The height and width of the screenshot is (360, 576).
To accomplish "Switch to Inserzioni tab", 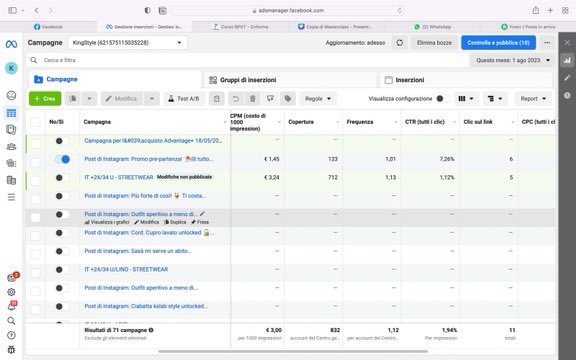I will 466,80.
